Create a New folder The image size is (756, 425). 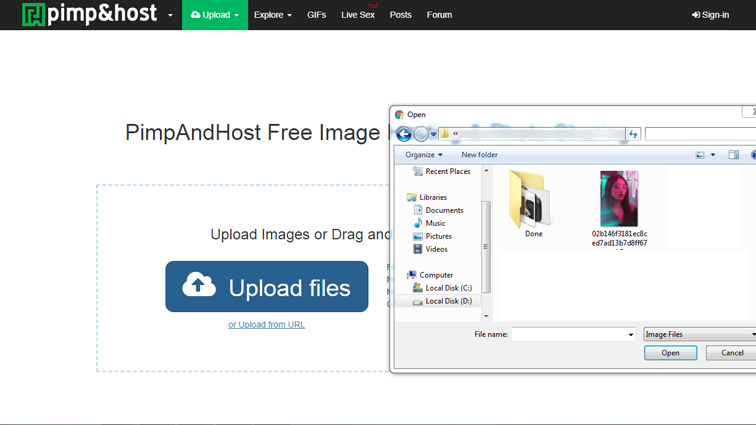pyautogui.click(x=479, y=155)
